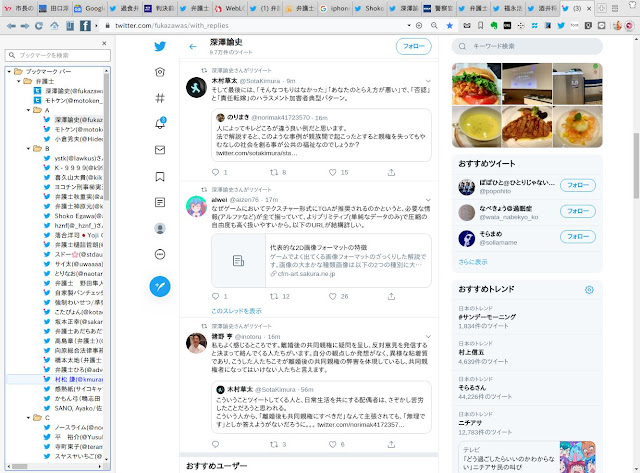Switch to the iphon browser tab
The width and height of the screenshot is (640, 473).
[334, 8]
